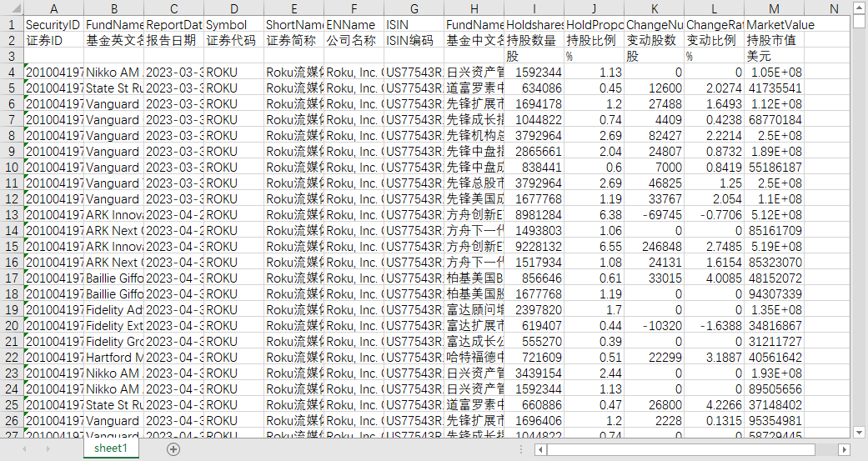The height and width of the screenshot is (461, 868).
Task: Click the HoldProportion value 6.55
Action: click(x=595, y=246)
